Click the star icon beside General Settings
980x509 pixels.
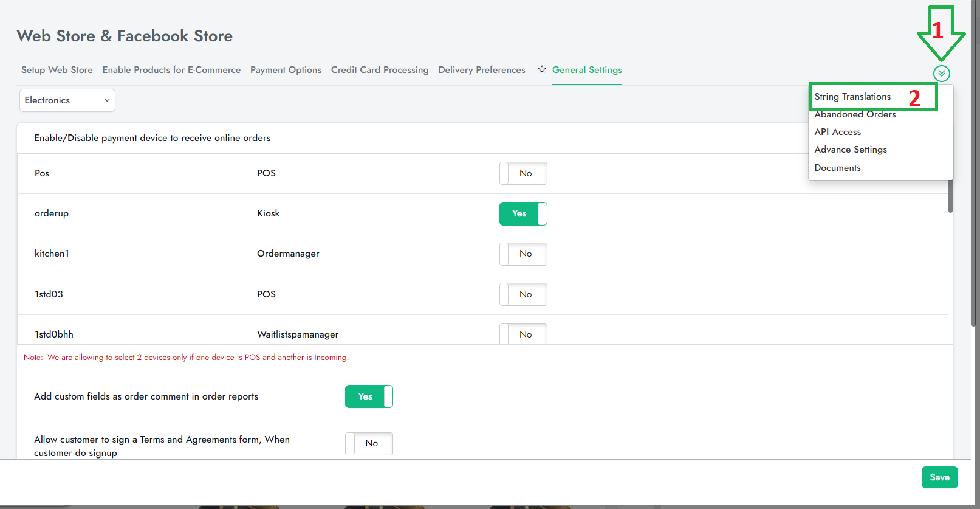pos(542,70)
